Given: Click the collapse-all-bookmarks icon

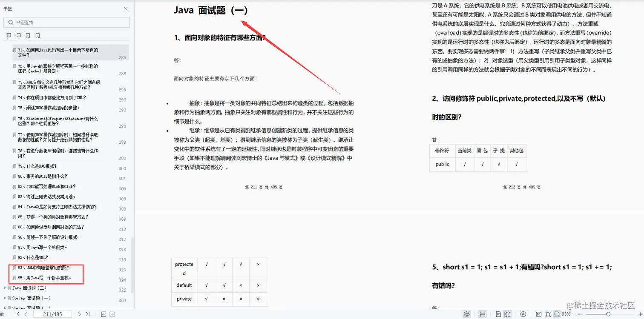Looking at the screenshot, I should point(18,35).
